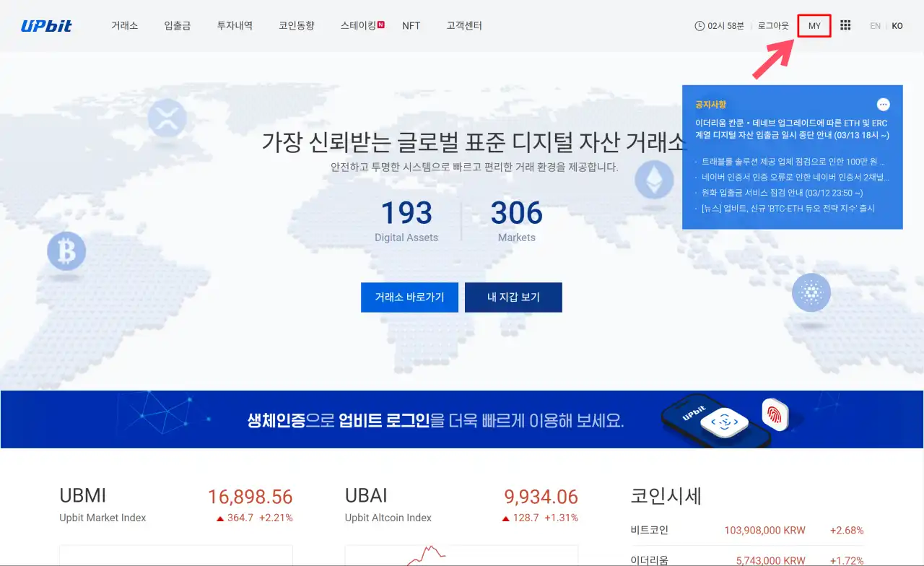This screenshot has width=924, height=566.
Task: Open the 이더리움 칸쿤 업그레이드 notice
Action: coord(792,129)
